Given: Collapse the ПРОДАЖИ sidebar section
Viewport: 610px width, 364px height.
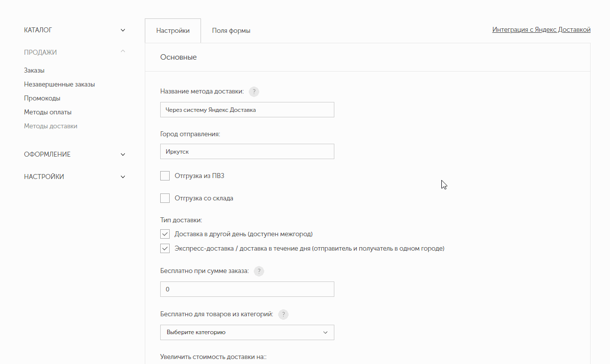Looking at the screenshot, I should (75, 52).
